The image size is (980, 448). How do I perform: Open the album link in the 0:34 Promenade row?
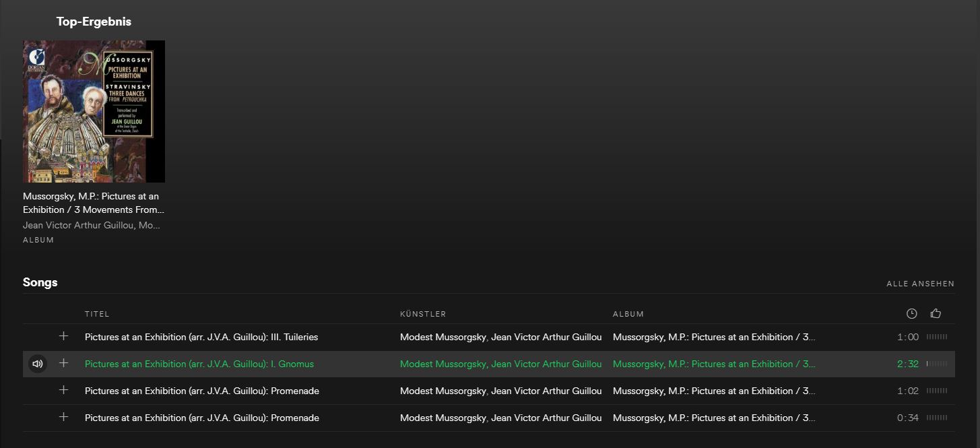[714, 418]
